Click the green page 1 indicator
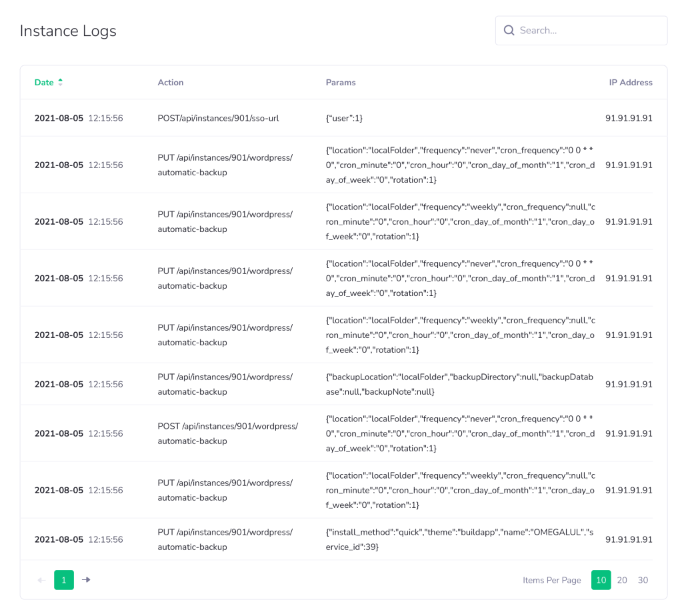 pos(64,580)
